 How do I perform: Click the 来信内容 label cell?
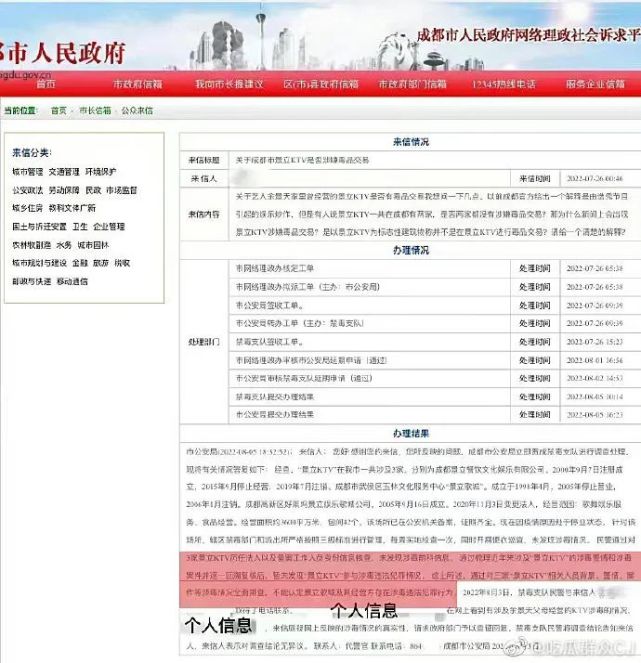pyautogui.click(x=204, y=214)
